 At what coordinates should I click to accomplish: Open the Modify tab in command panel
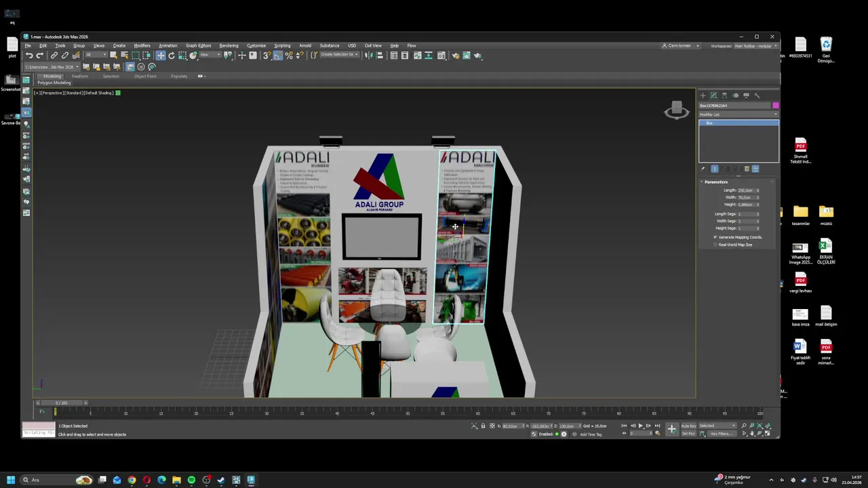click(x=714, y=96)
